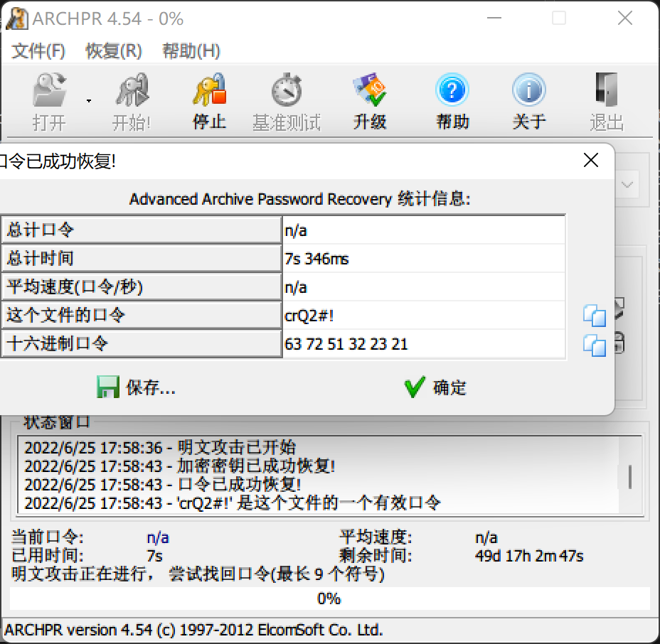This screenshot has width=660, height=644.
Task: Click the Help (帮助) question mark icon
Action: tap(452, 90)
